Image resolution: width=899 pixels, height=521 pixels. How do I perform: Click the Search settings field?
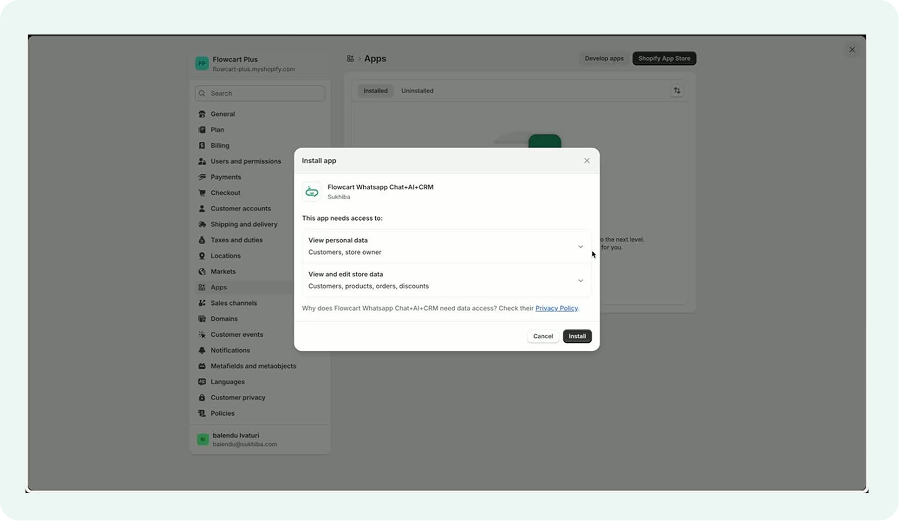(x=260, y=93)
